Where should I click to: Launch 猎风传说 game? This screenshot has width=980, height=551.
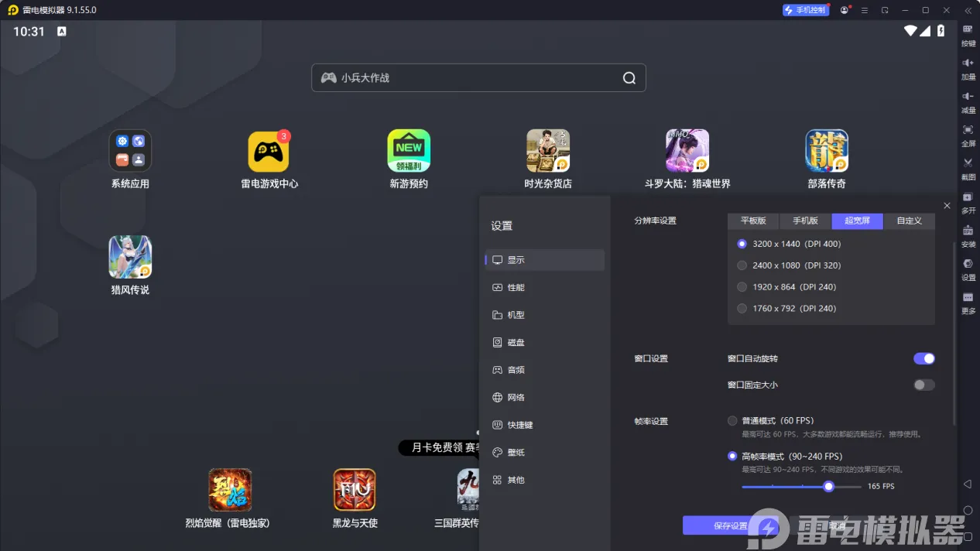click(x=130, y=257)
